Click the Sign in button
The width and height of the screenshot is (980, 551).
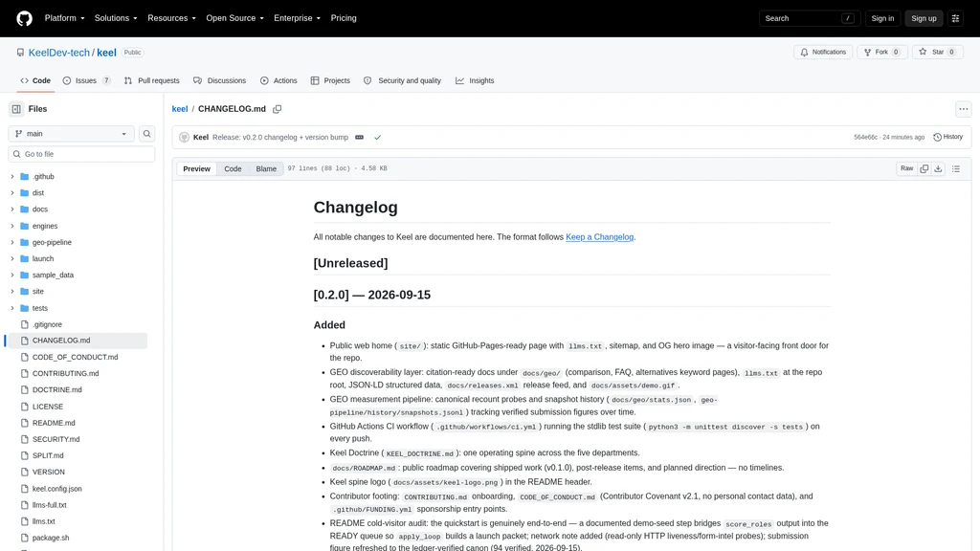pyautogui.click(x=882, y=18)
